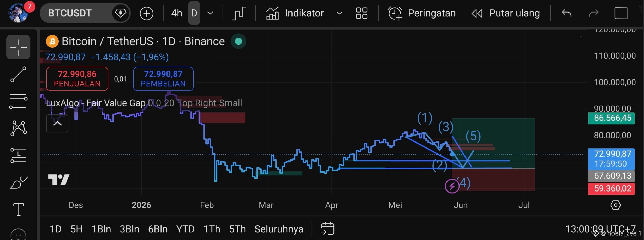Click the green market status dot

(238, 41)
